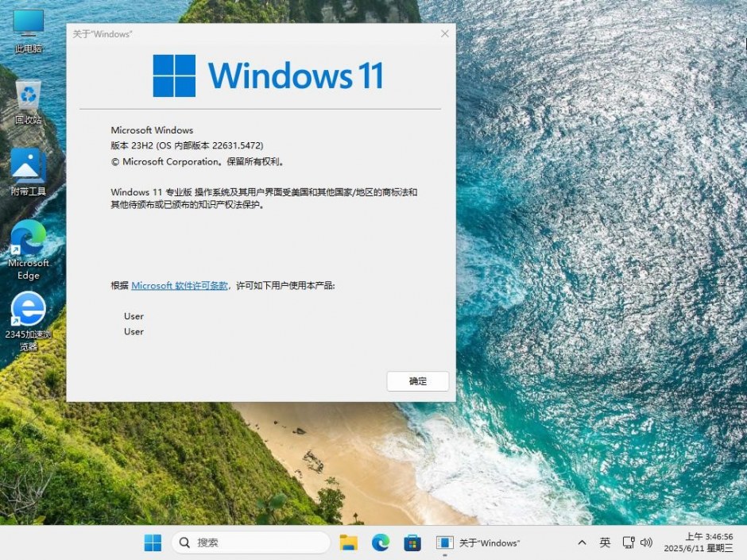Click the first User name entry
Screen dimensions: 747x560
(x=134, y=316)
